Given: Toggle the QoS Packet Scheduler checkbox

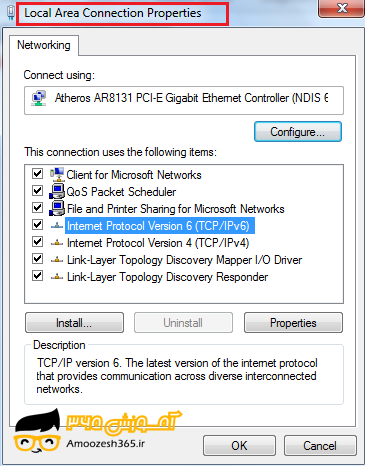Looking at the screenshot, I should point(37,191).
